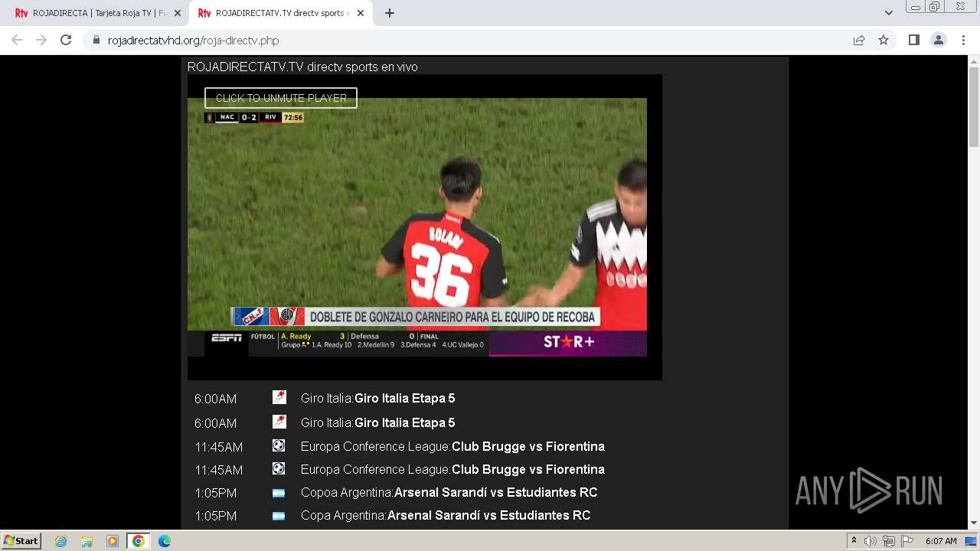The image size is (980, 551).
Task: Click the page scrollbar down arrow
Action: pyautogui.click(x=974, y=523)
